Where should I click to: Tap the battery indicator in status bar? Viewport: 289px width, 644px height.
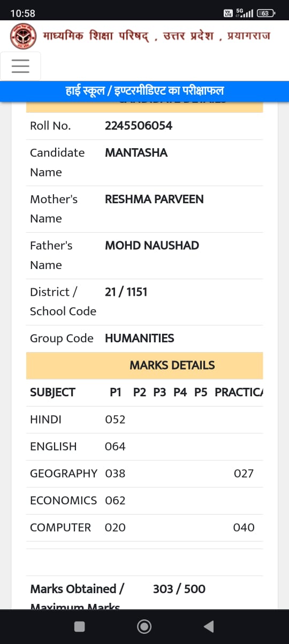[x=265, y=13]
